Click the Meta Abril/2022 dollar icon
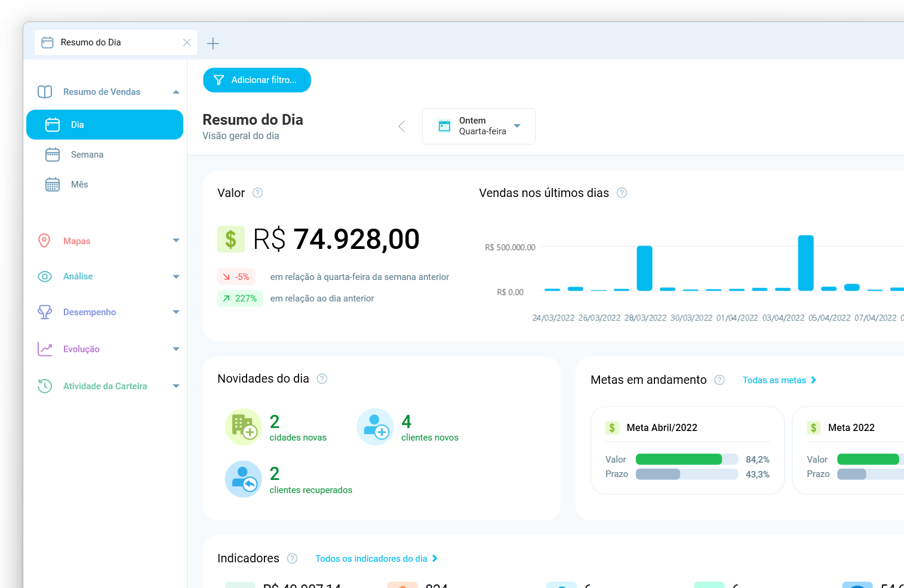This screenshot has width=904, height=588. click(612, 427)
